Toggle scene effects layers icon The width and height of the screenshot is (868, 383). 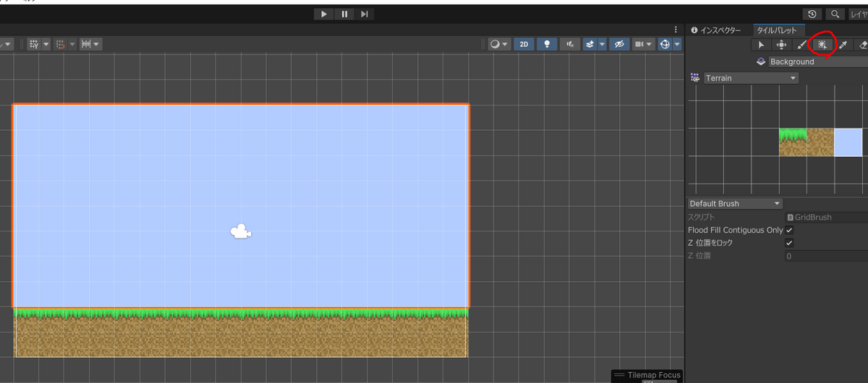pyautogui.click(x=590, y=44)
